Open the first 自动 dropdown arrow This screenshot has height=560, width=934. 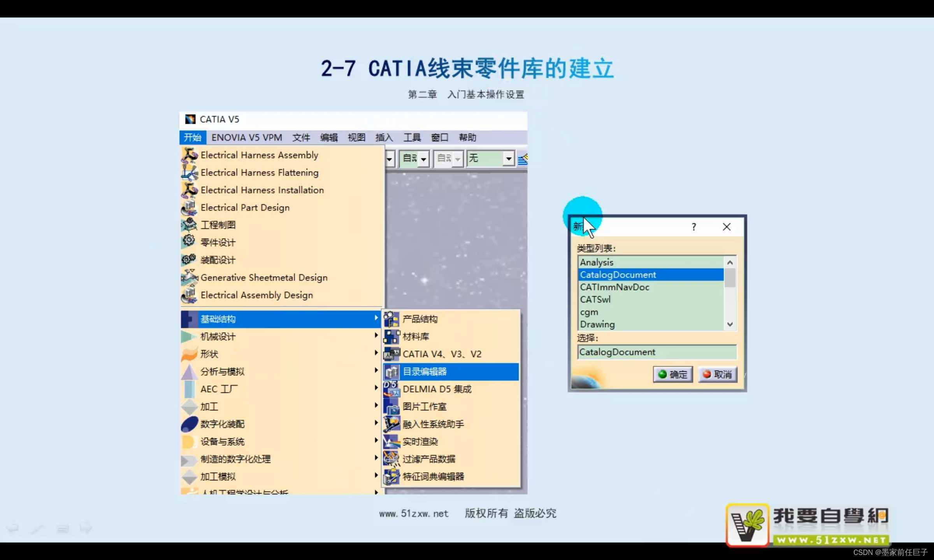pos(423,159)
